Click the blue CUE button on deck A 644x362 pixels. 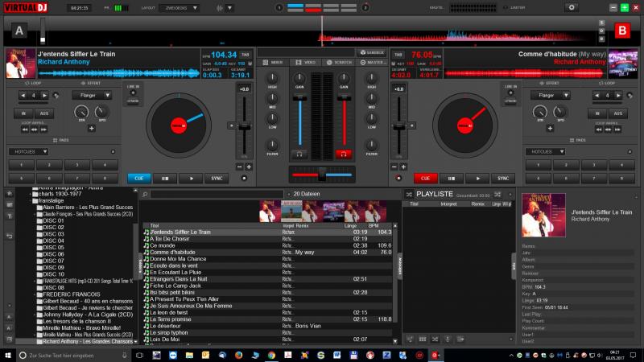point(138,178)
